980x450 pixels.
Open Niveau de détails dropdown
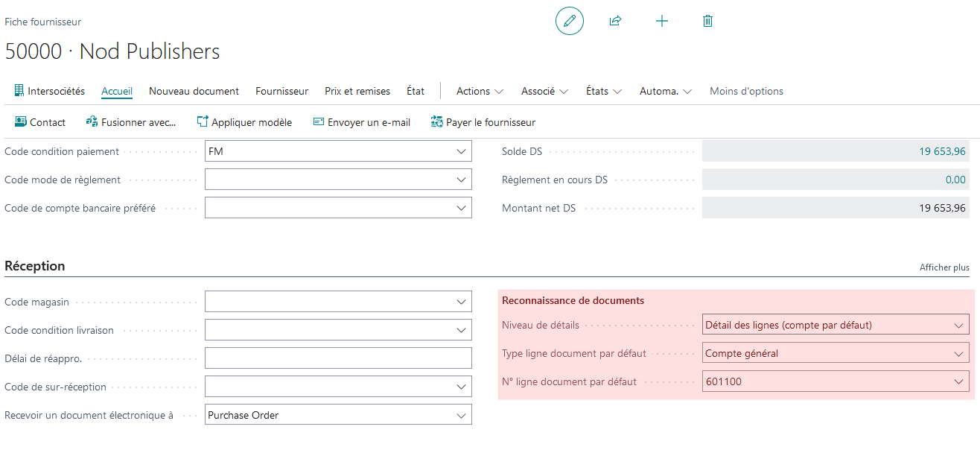click(x=958, y=325)
